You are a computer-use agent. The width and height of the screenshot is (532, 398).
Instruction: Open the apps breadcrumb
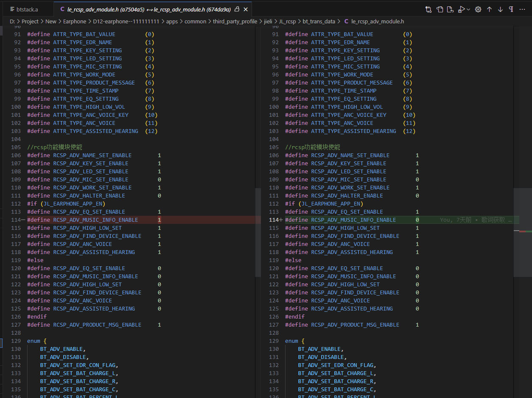pos(172,21)
